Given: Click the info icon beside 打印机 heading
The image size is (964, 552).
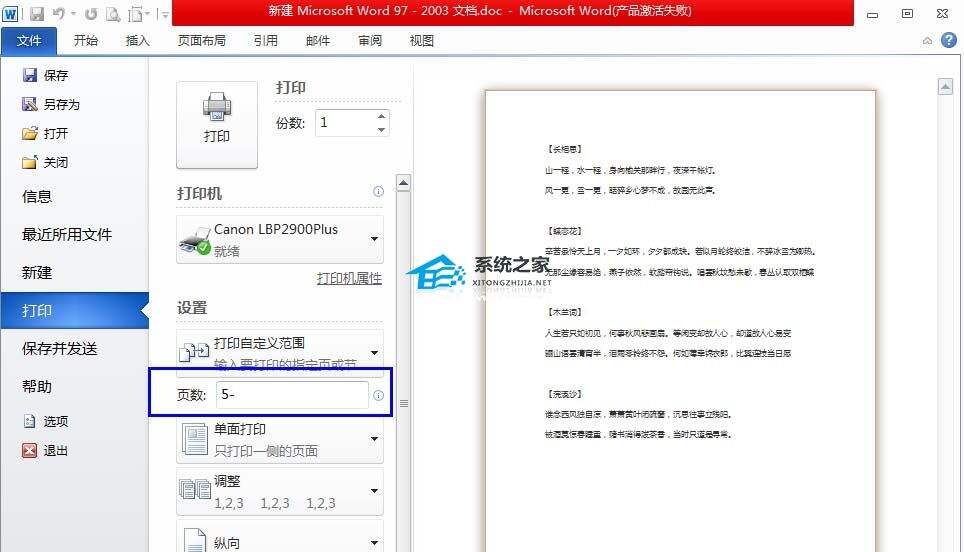Looking at the screenshot, I should coord(378,191).
